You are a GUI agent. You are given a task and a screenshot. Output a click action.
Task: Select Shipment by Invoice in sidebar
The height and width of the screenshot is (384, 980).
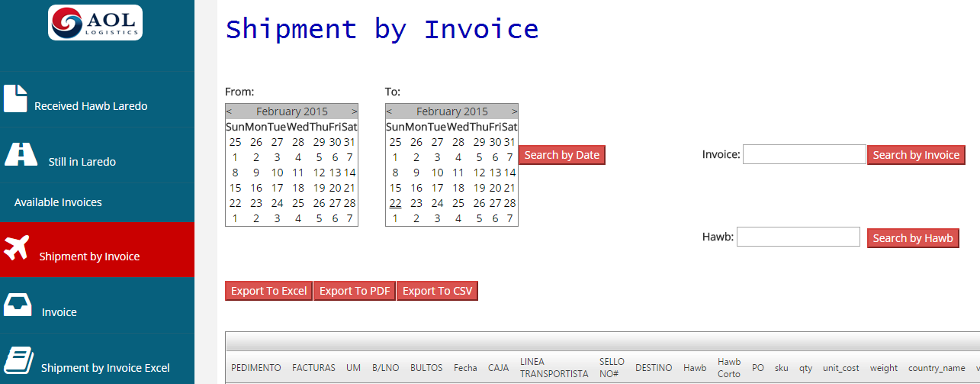pos(97,250)
